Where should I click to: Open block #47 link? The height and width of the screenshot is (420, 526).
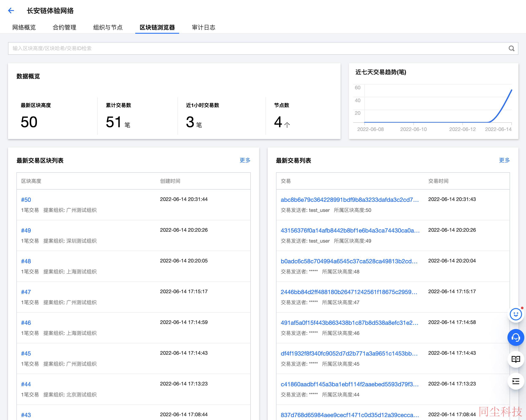(26, 292)
